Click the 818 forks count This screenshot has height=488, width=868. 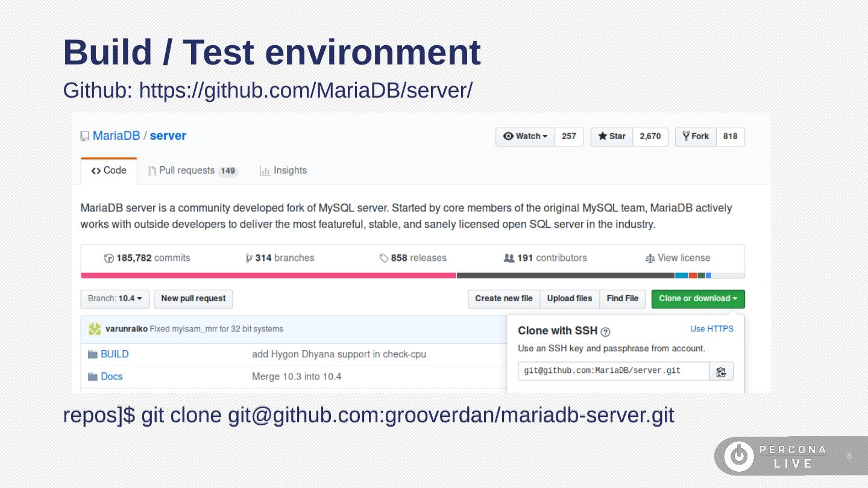(731, 137)
